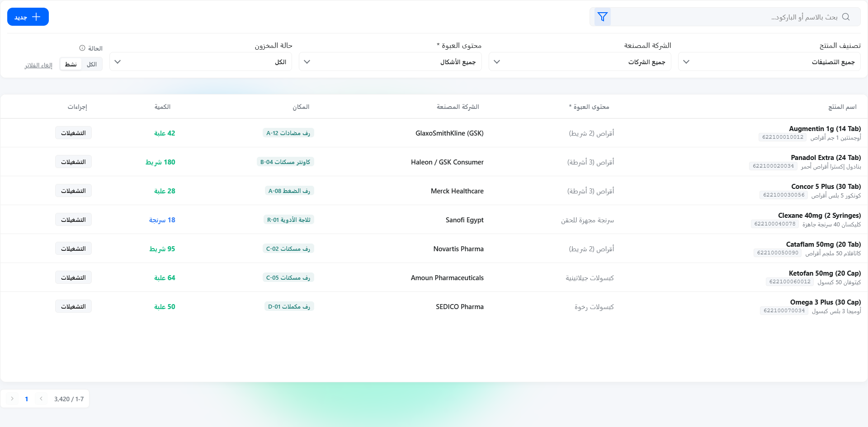
Task: Click the جديد new product button
Action: click(x=28, y=17)
